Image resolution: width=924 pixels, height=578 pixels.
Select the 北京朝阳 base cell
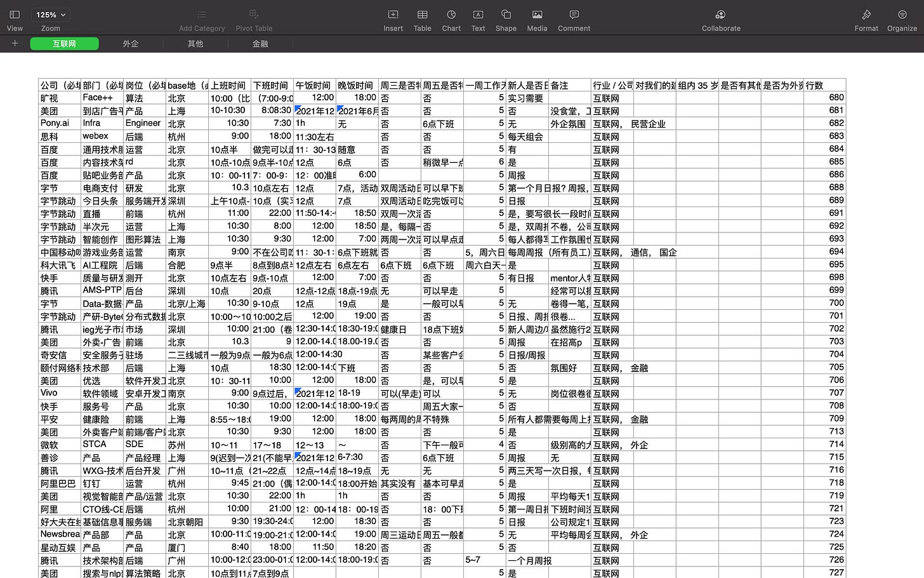(187, 522)
